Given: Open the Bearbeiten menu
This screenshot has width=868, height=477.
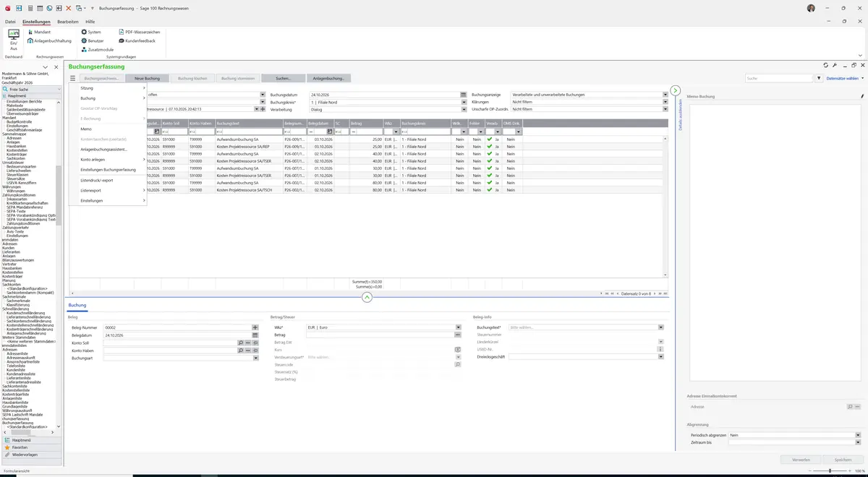Looking at the screenshot, I should 68,22.
